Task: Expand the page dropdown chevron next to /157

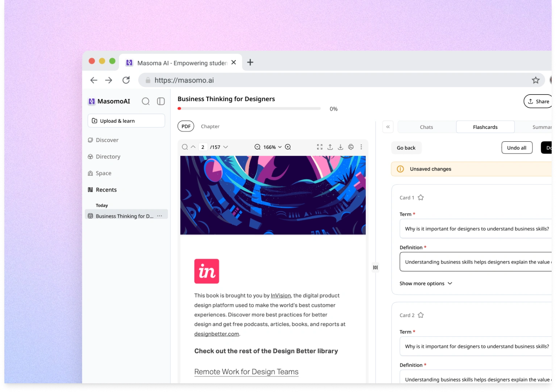Action: 226,147
